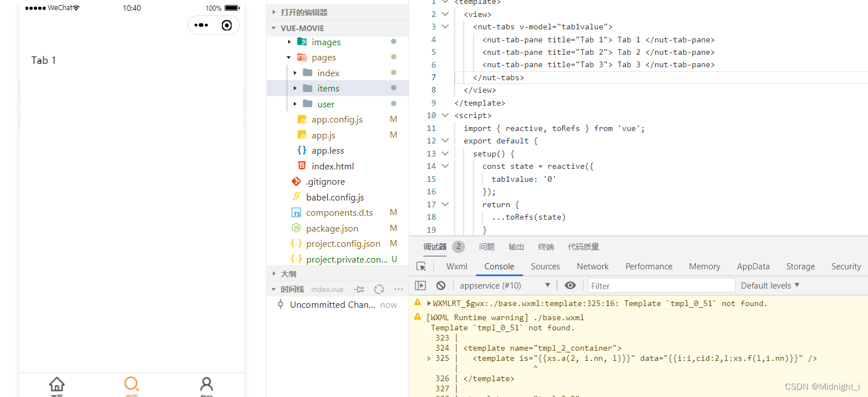868x397 pixels.
Task: Click the images folder icon
Action: click(302, 42)
